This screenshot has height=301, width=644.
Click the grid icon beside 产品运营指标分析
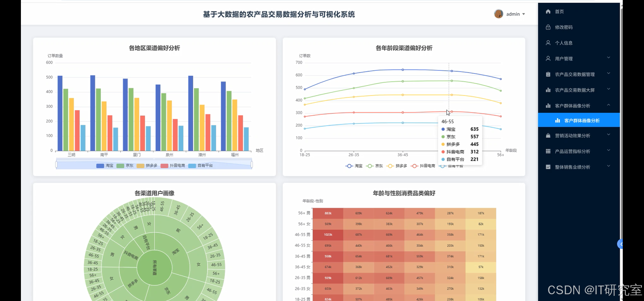548,151
